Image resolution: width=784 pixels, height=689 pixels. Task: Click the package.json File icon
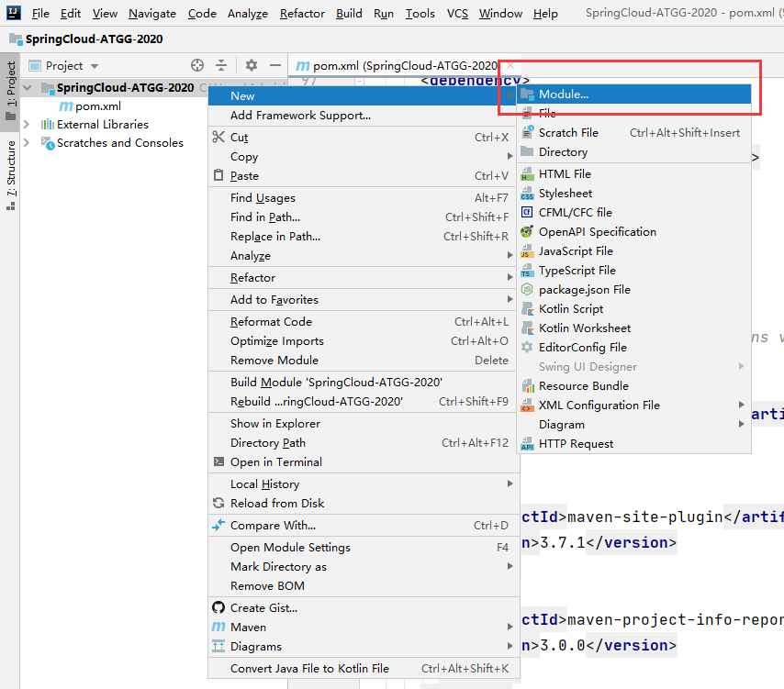point(527,289)
